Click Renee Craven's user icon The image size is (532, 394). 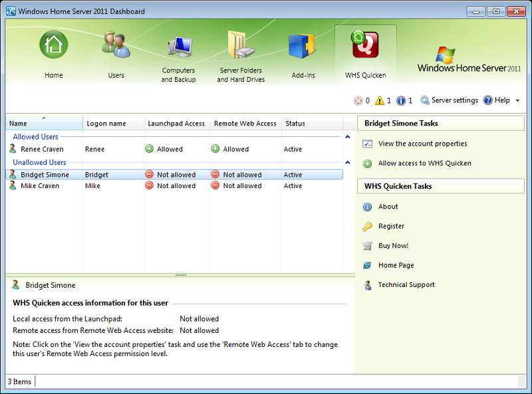coord(13,149)
